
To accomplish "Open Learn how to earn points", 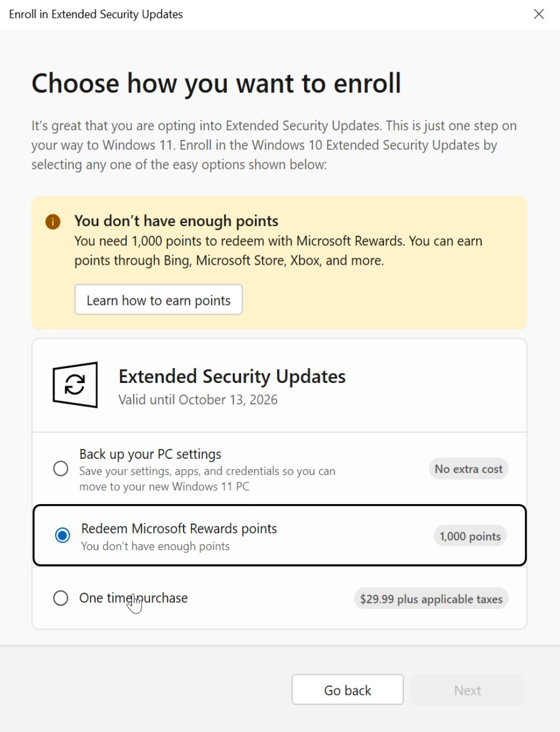I will click(158, 300).
